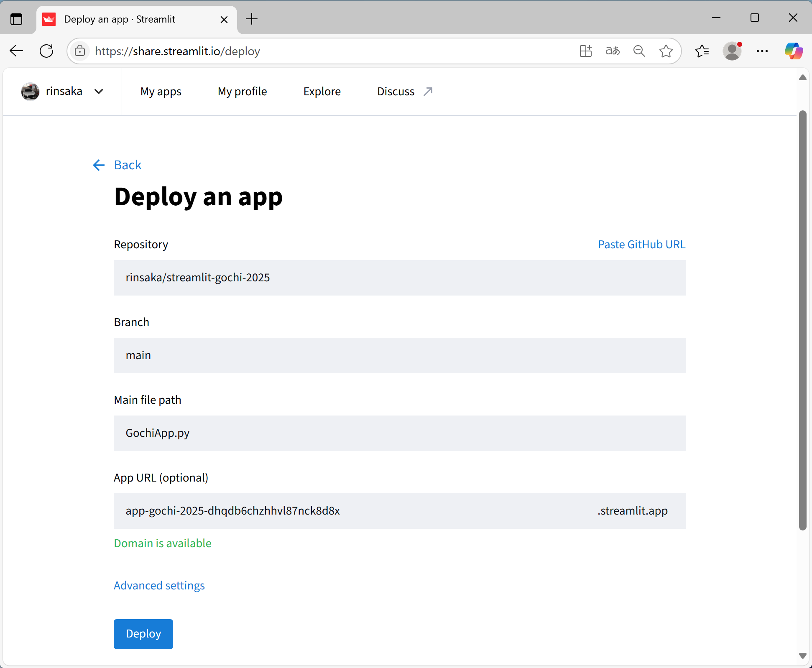View site information lock icon
Viewport: 812px width, 668px height.
[x=80, y=51]
